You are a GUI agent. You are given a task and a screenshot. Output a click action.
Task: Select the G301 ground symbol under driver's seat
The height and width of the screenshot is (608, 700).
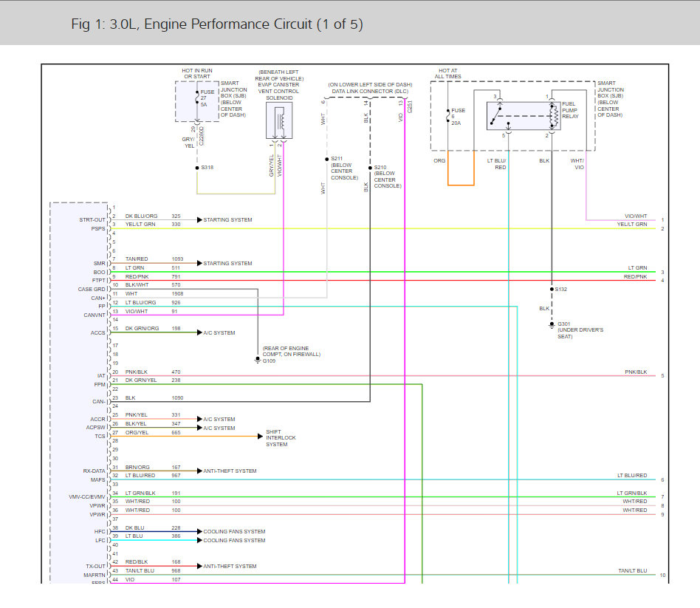551,325
